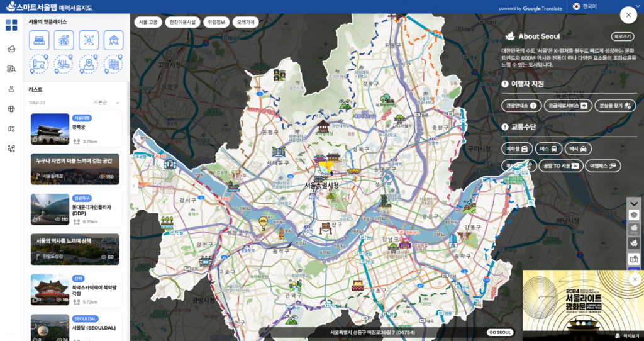Click the palace icon in hot places
Viewport: 644px width, 341px height.
tap(39, 40)
